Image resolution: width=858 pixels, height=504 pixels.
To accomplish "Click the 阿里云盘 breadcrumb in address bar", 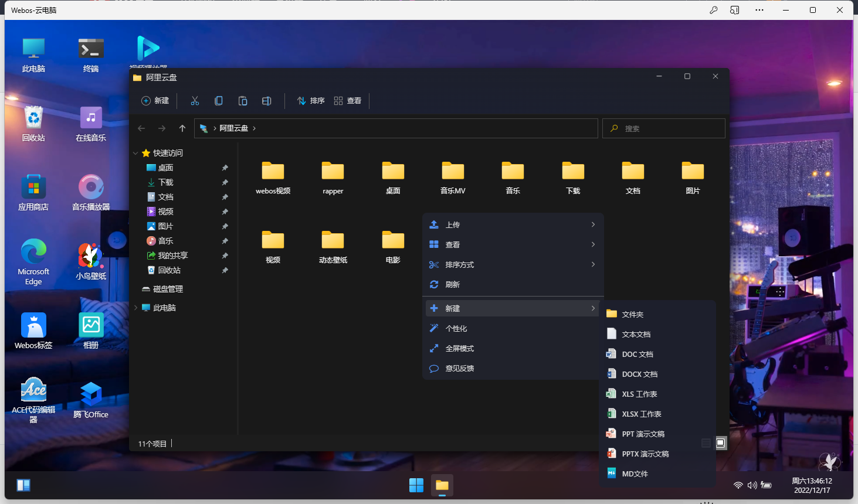I will pyautogui.click(x=234, y=128).
